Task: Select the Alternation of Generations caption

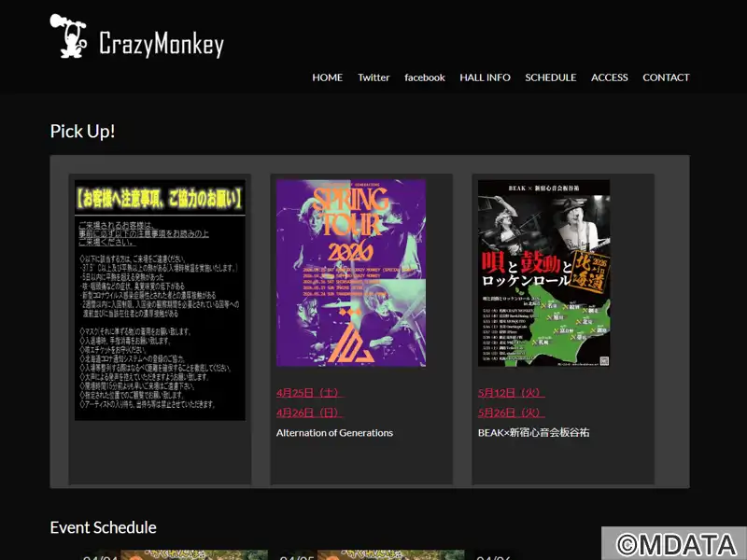Action: coord(334,433)
